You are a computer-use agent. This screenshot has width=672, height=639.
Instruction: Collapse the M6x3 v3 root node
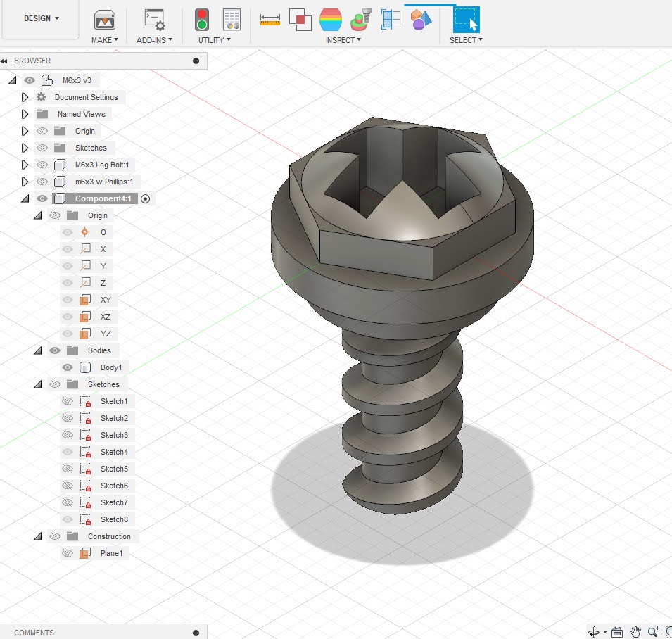pos(13,80)
